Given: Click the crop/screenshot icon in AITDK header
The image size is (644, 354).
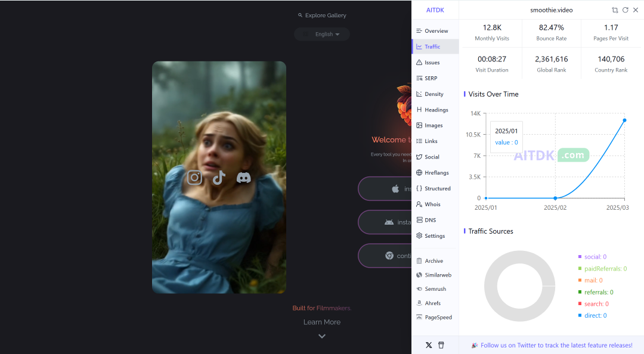Looking at the screenshot, I should pos(615,10).
